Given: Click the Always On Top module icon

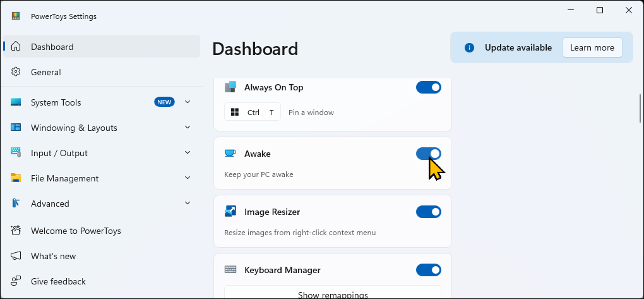Looking at the screenshot, I should (230, 87).
